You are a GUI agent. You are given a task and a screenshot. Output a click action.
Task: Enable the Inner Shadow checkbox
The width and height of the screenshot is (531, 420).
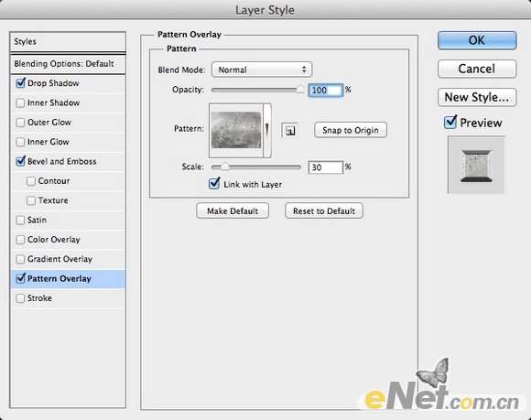(x=20, y=102)
